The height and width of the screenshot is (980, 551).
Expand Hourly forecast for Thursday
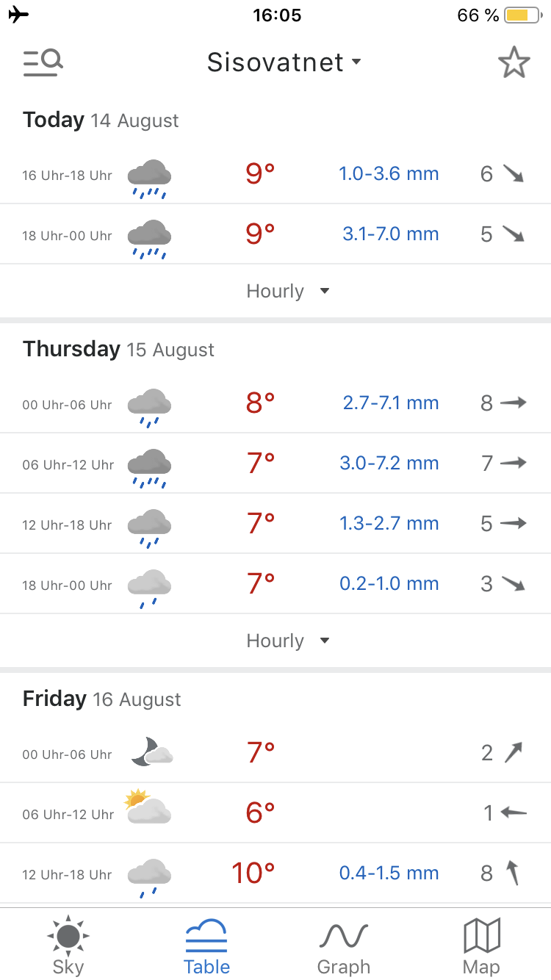287,641
